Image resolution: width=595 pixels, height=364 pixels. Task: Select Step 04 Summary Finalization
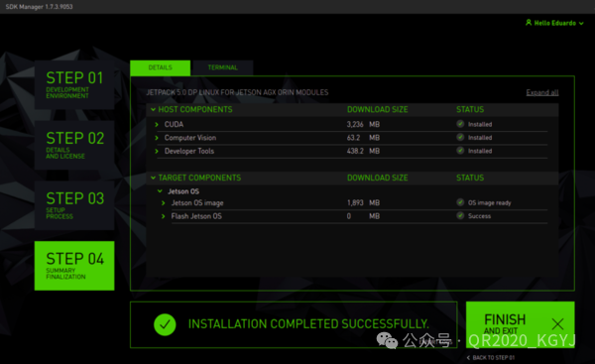[74, 266]
